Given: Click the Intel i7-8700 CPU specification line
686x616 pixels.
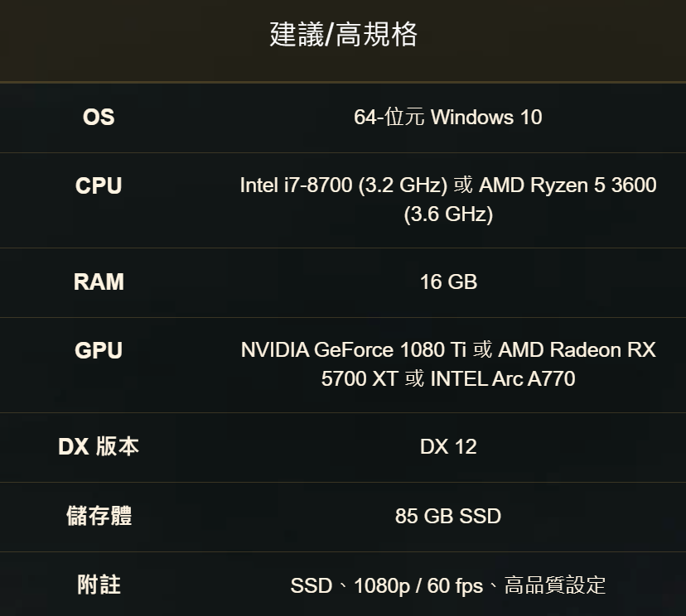Looking at the screenshot, I should point(448,185).
